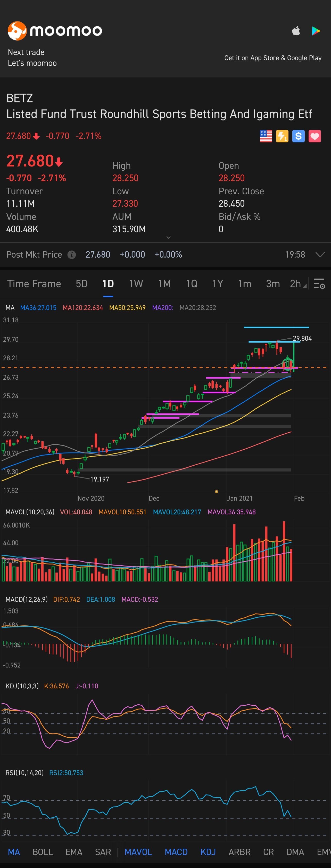
Task: Select the 1Y time frame
Action: click(218, 284)
